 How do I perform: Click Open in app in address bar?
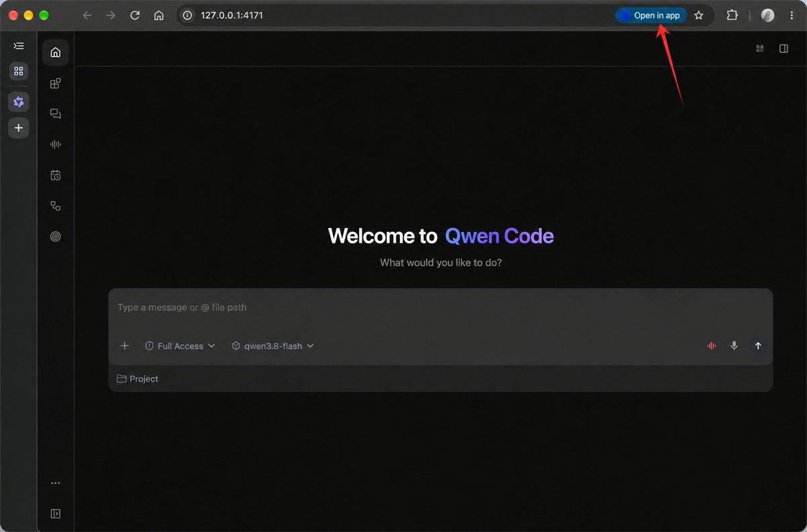(x=650, y=15)
